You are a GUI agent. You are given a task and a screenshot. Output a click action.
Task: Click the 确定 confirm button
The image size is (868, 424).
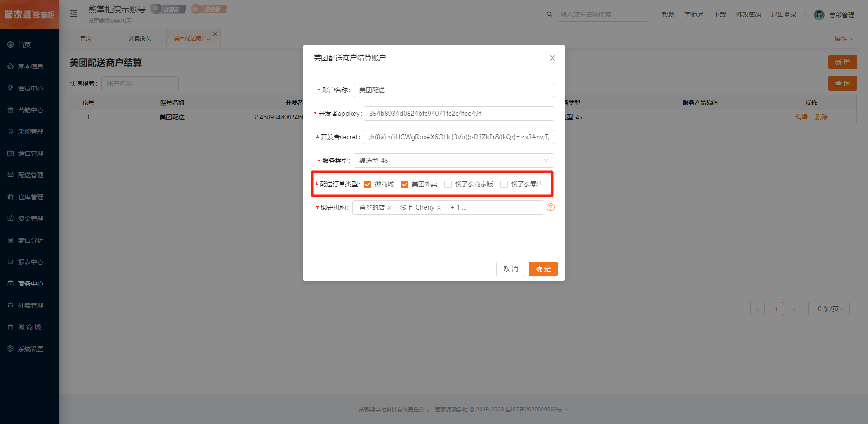tap(543, 269)
